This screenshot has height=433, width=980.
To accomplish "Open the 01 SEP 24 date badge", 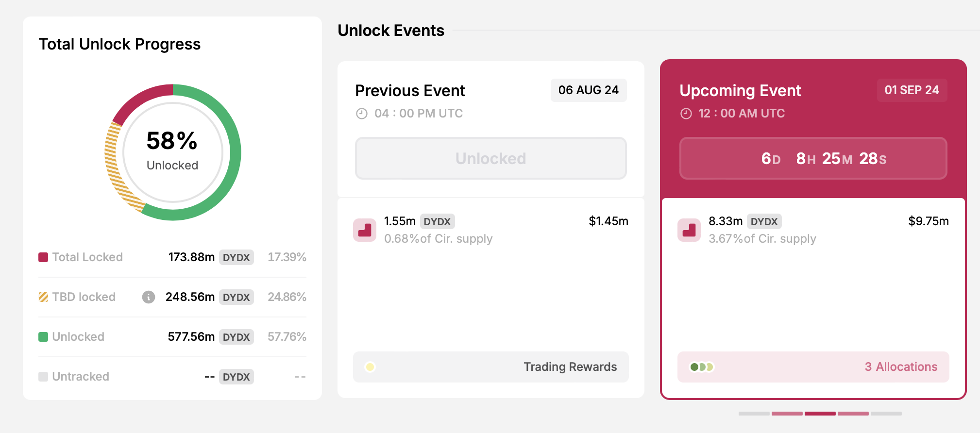I will click(912, 90).
